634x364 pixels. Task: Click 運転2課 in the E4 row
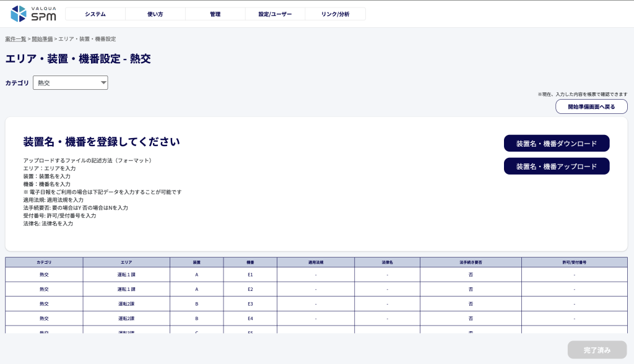[x=126, y=318]
